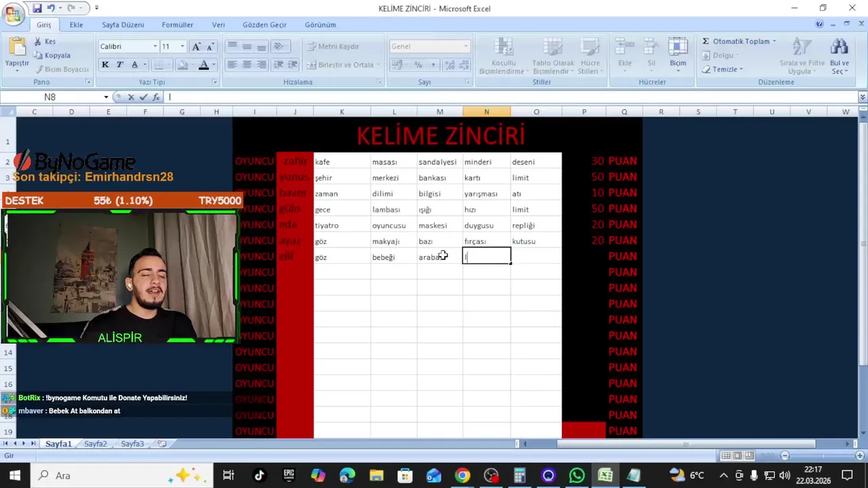Click the Windows Start button

pyautogui.click(x=14, y=475)
